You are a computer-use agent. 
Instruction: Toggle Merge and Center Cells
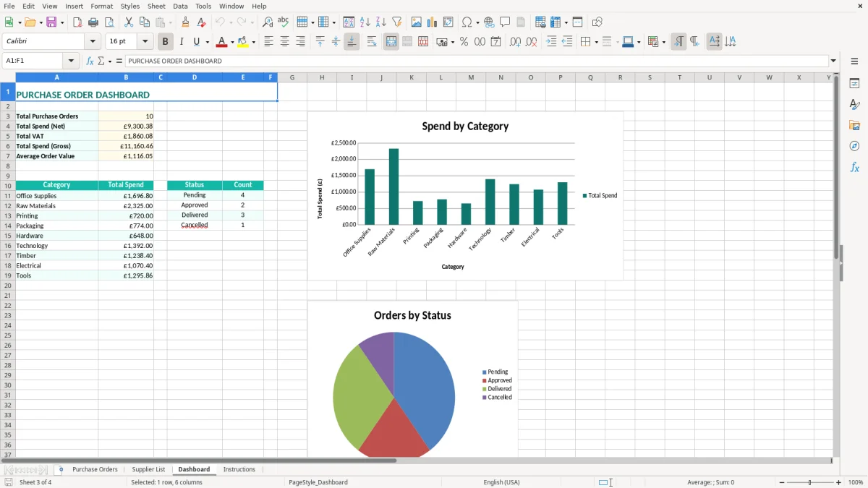(391, 42)
